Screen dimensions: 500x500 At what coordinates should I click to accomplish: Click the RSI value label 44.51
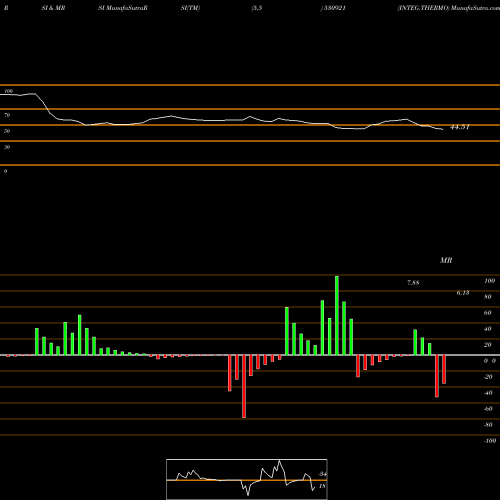pos(460,127)
